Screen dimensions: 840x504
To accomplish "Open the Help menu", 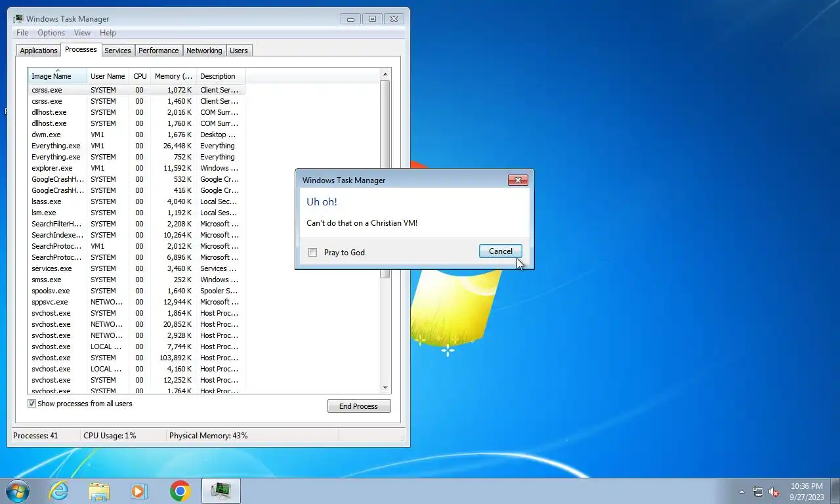I will [x=108, y=33].
